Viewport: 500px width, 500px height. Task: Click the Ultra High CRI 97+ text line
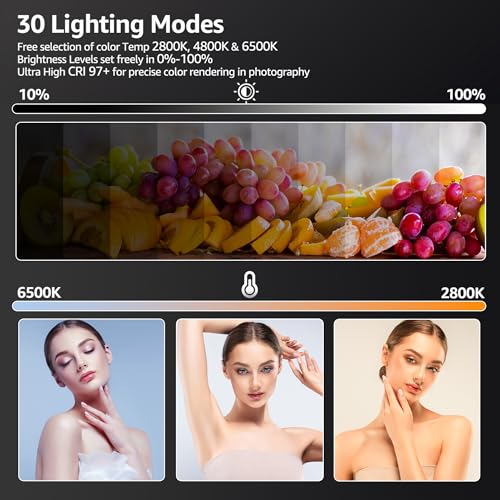coord(163,72)
